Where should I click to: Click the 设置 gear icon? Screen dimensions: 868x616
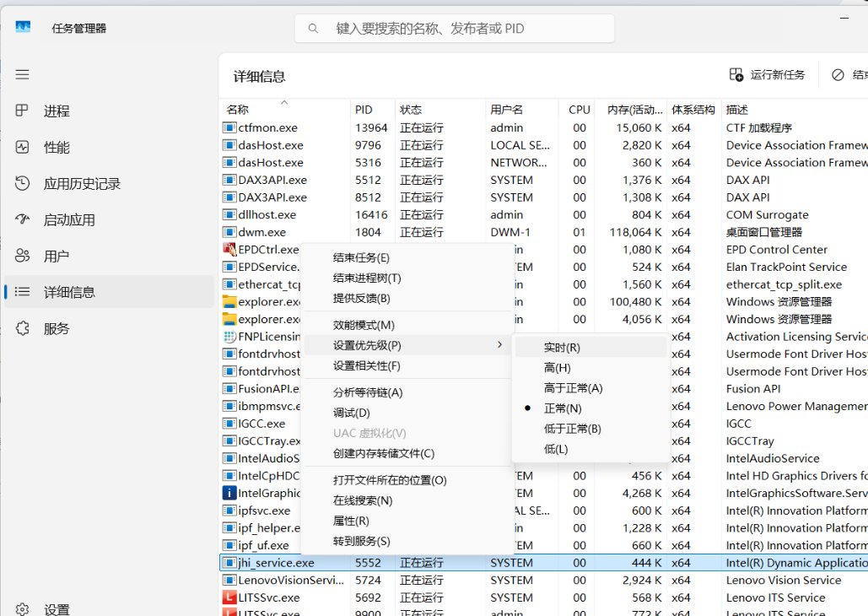coord(22,609)
